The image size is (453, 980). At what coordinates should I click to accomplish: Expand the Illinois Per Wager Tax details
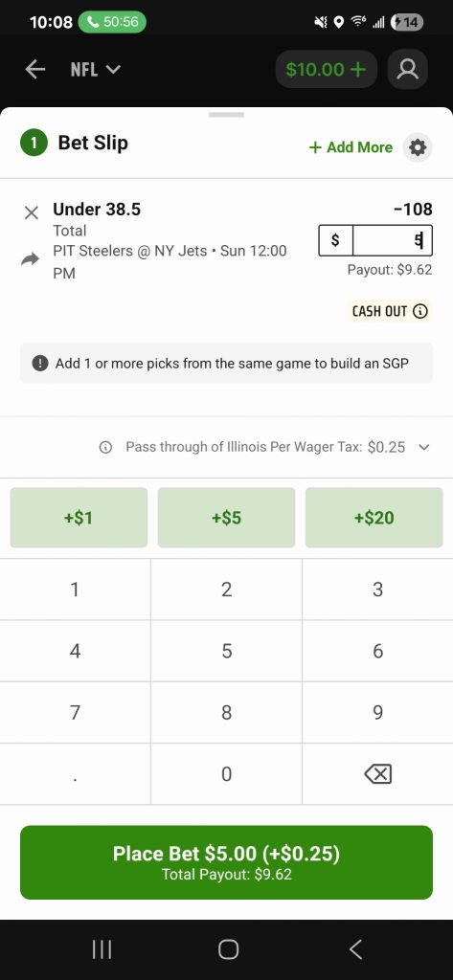click(x=424, y=447)
